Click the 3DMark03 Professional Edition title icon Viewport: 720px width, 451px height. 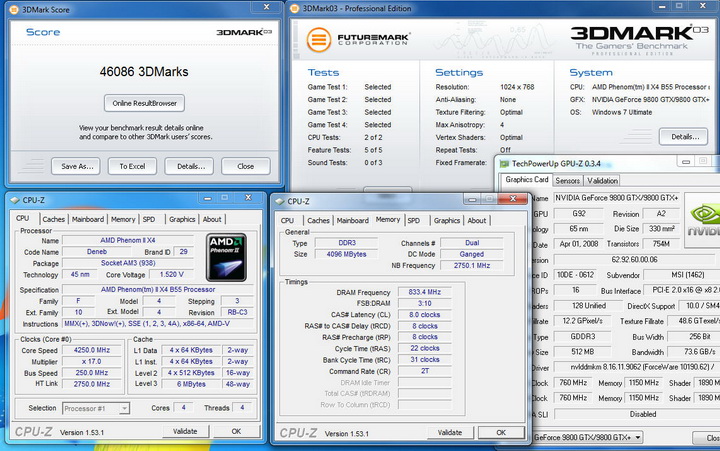click(x=295, y=8)
